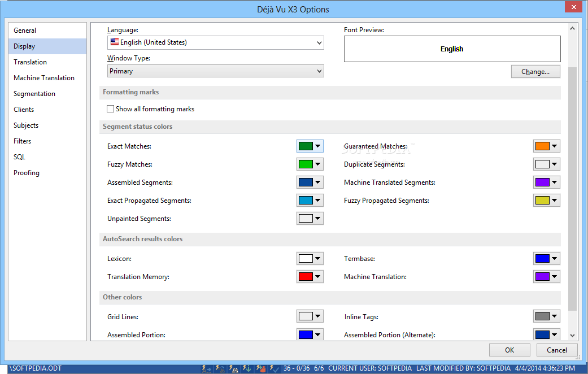Go to the Segmentation options page

[47, 93]
